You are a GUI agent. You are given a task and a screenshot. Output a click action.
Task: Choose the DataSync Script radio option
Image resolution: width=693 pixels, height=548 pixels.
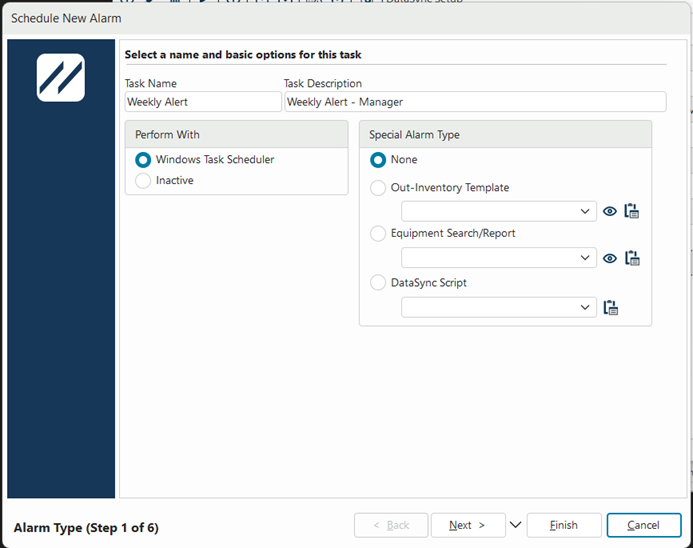[378, 282]
